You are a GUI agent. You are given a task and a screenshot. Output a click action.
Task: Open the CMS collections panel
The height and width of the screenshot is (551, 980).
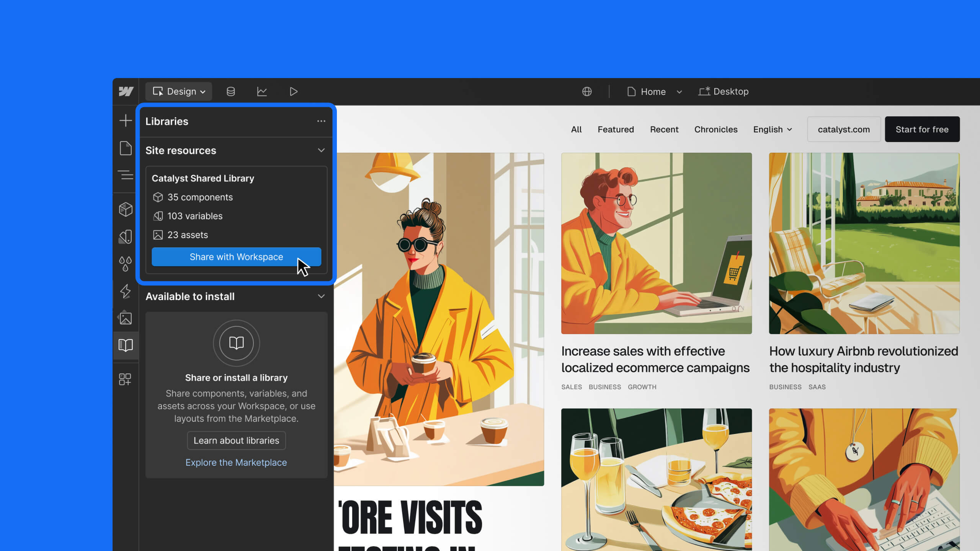pyautogui.click(x=231, y=91)
